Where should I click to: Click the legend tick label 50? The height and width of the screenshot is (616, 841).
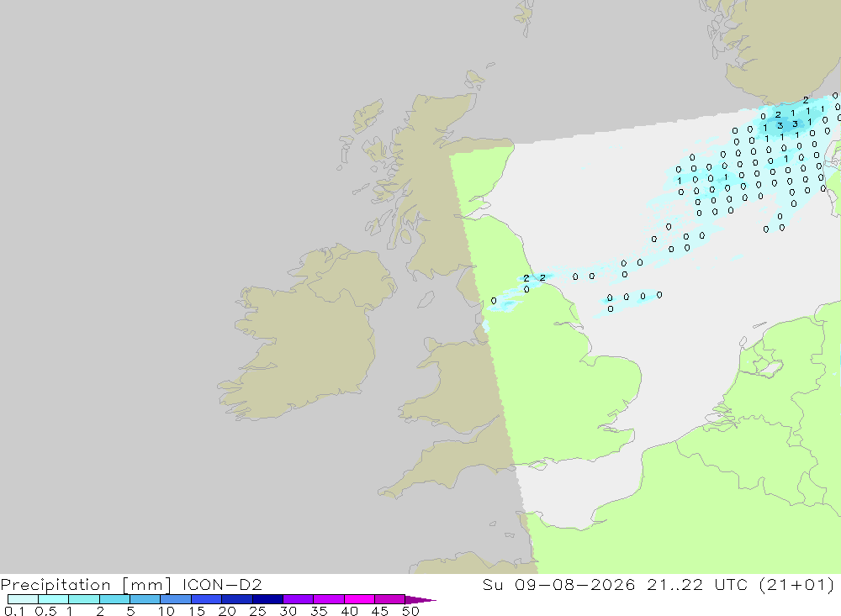tap(410, 611)
